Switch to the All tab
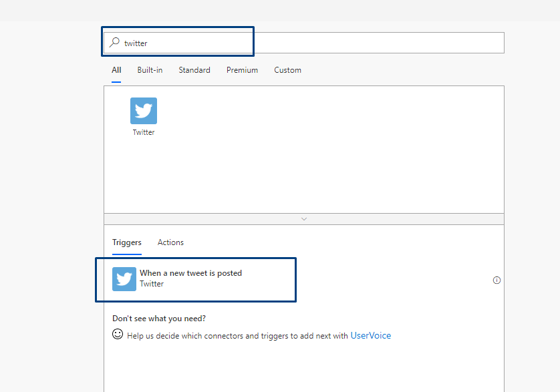Image resolution: width=560 pixels, height=392 pixels. (116, 70)
